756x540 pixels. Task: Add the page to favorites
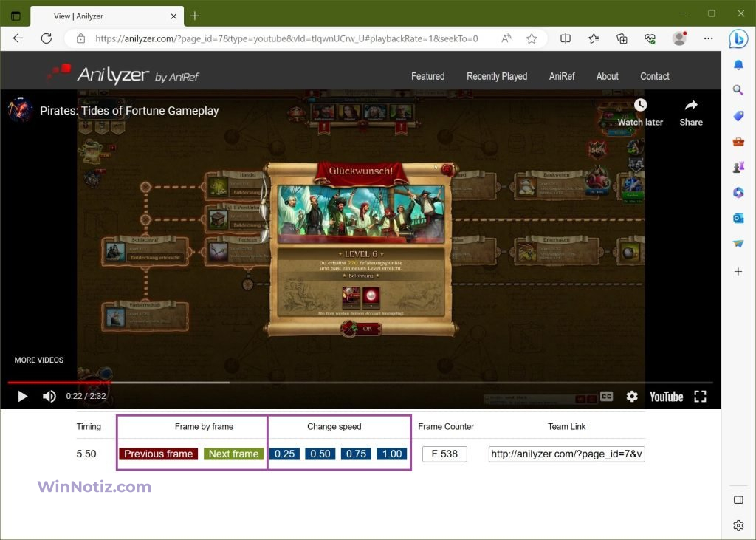[x=532, y=38]
